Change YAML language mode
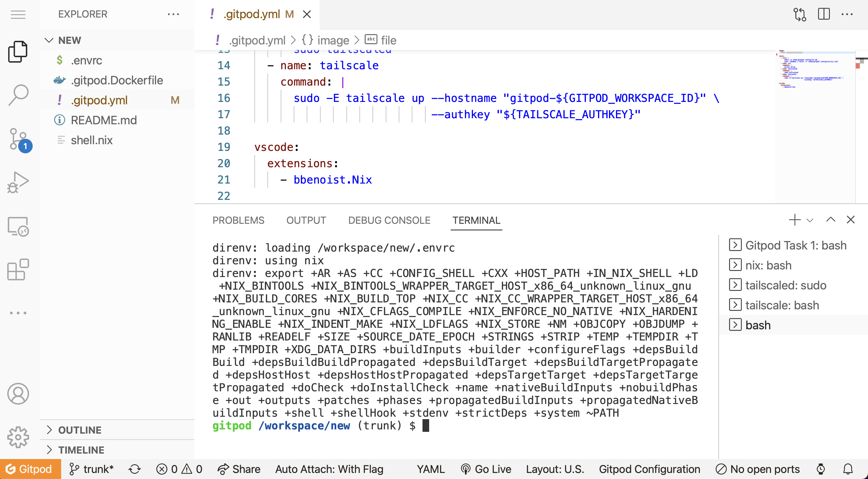 431,469
